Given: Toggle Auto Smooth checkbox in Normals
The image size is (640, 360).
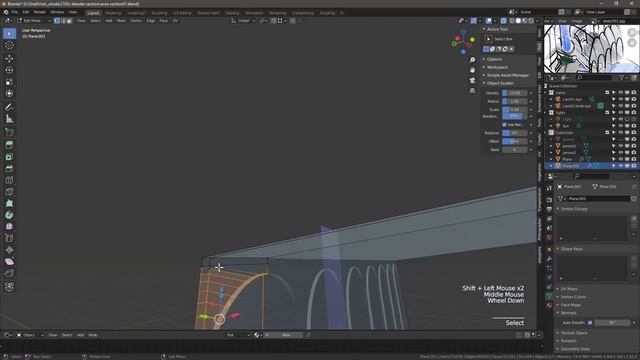Looking at the screenshot, I should click(590, 323).
